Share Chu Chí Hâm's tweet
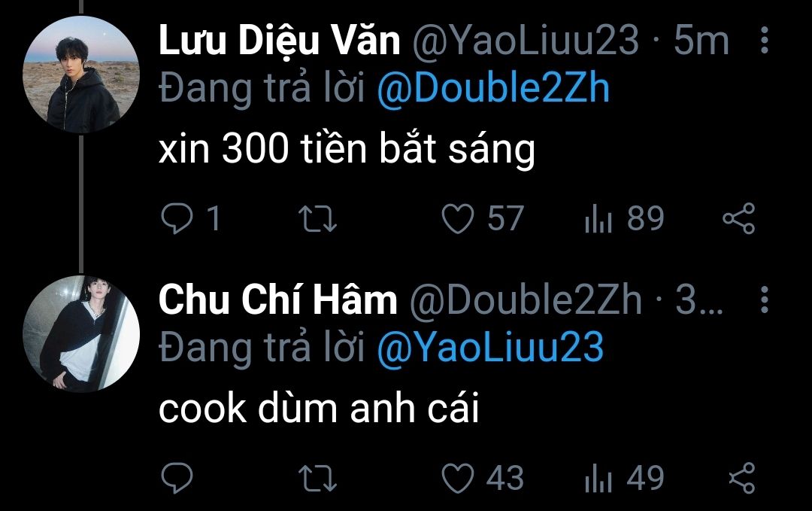Screen dimensions: 812x511 coord(742,477)
